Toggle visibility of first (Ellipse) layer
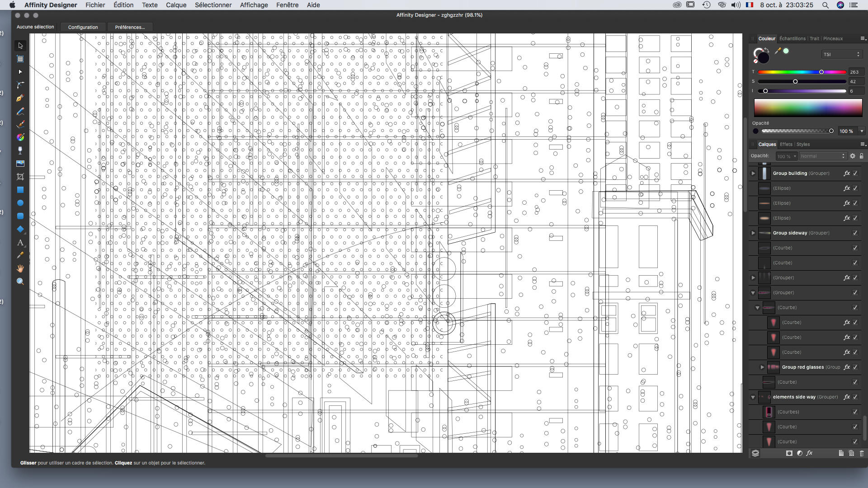The image size is (868, 488). point(855,188)
